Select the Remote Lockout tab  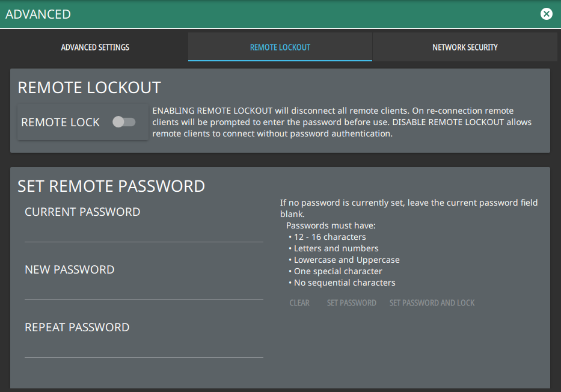point(280,47)
